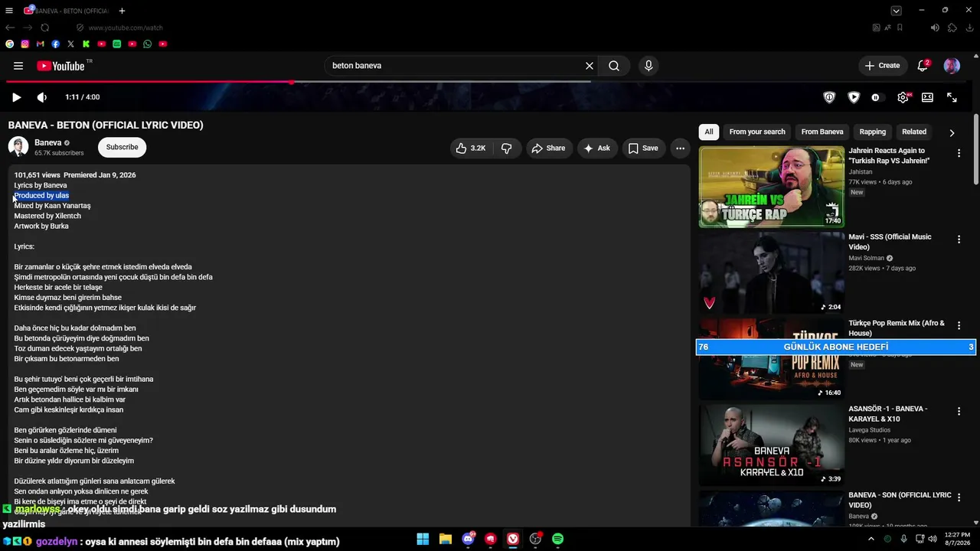This screenshot has height=551, width=980.
Task: Open the ASANSÖR -1 video thumbnail
Action: 772,445
